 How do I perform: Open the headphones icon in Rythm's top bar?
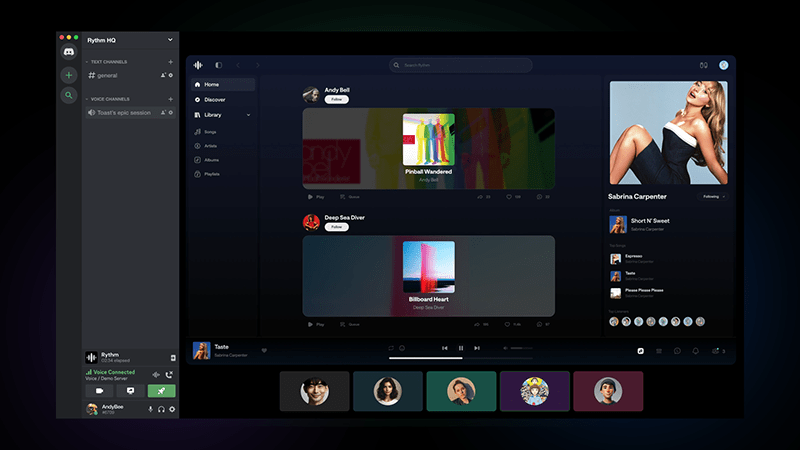[704, 65]
